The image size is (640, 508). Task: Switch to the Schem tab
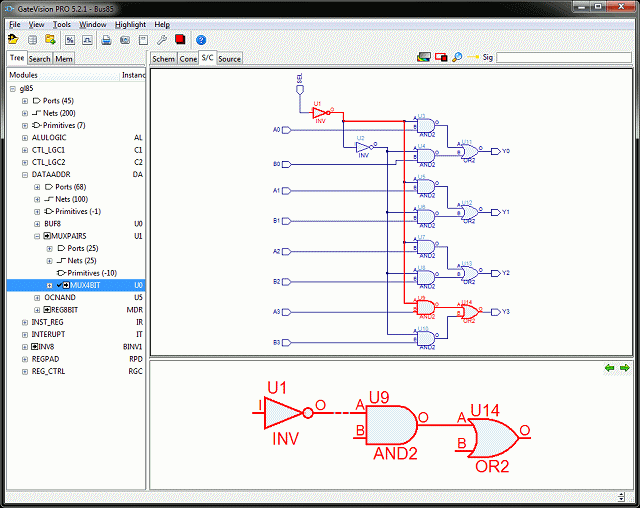pos(164,59)
